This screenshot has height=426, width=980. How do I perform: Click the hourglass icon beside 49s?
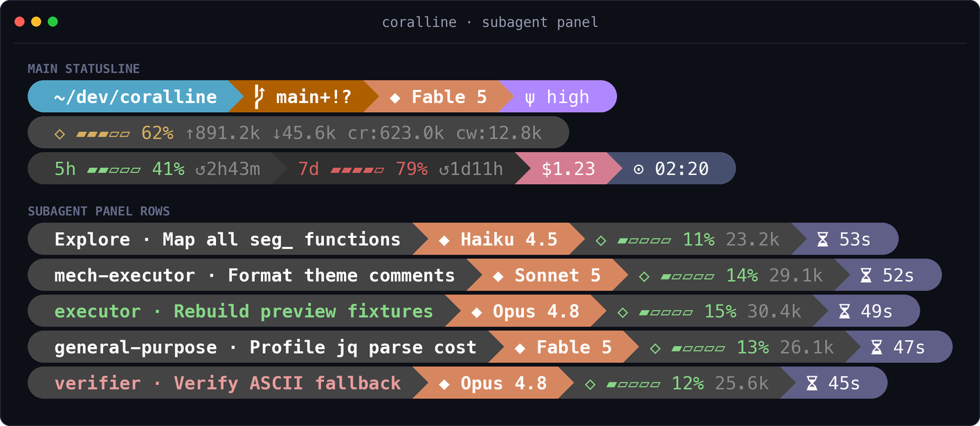(x=844, y=312)
